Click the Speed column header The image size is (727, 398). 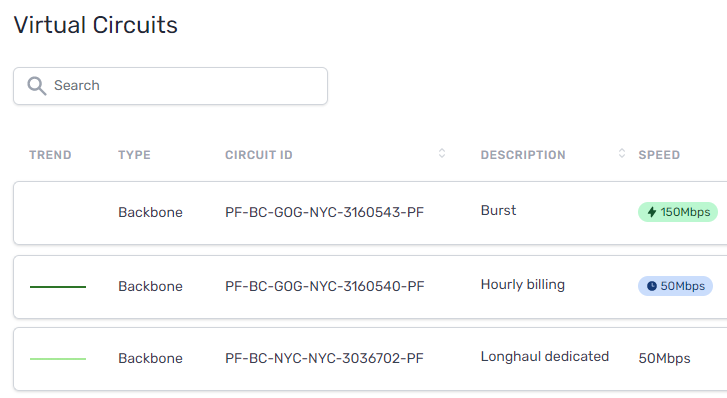pos(659,155)
